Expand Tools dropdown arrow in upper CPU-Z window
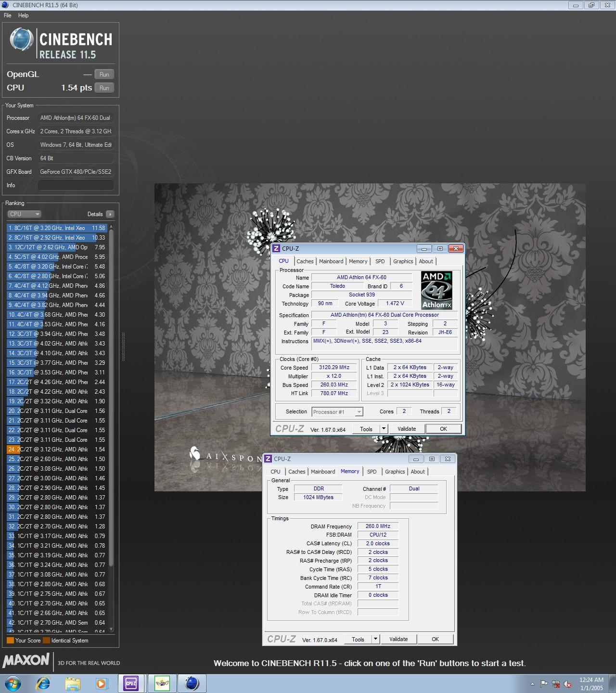The image size is (616, 693). [x=384, y=429]
